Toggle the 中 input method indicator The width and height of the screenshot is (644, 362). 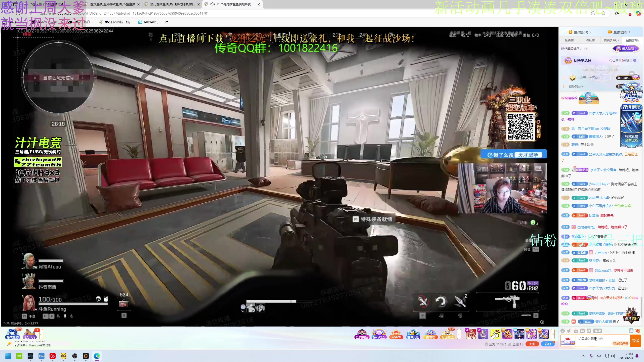599,356
